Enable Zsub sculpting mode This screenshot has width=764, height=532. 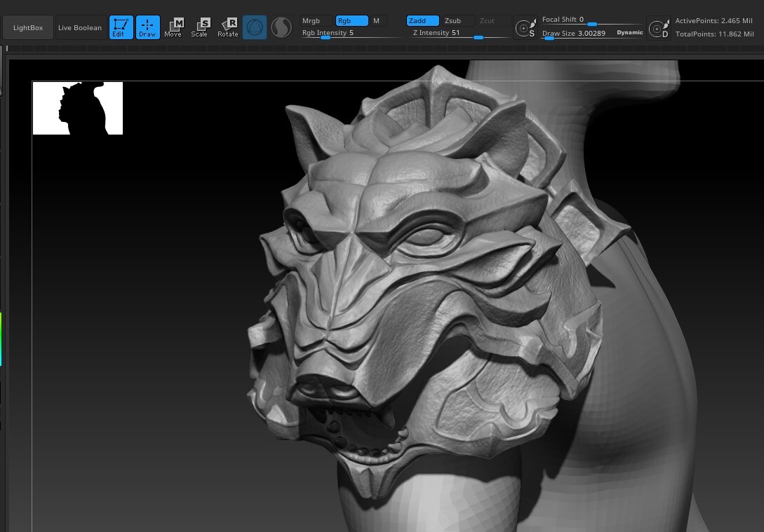pyautogui.click(x=453, y=20)
